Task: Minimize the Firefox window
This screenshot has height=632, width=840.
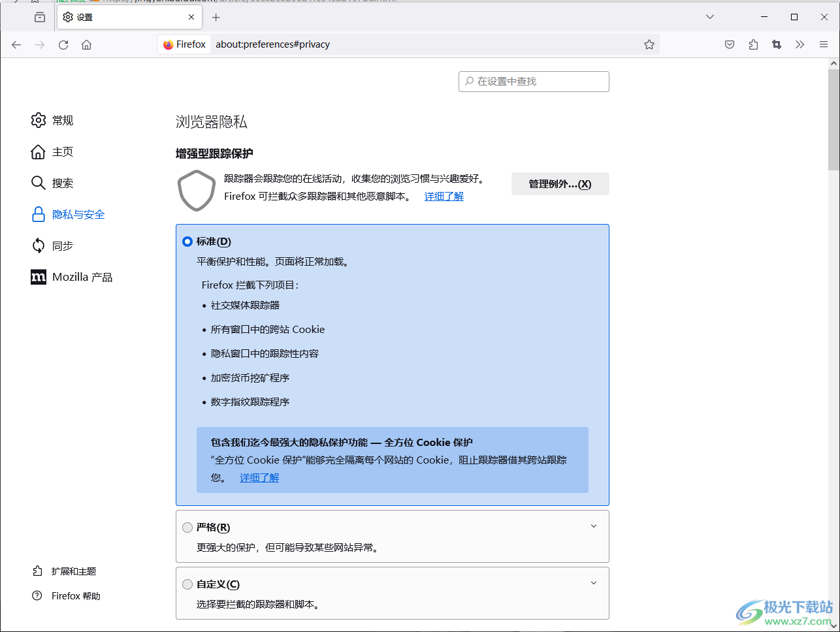Action: tap(764, 17)
